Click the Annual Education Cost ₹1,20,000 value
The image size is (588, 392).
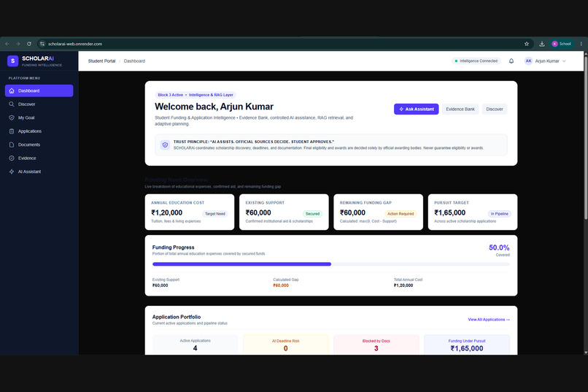click(x=167, y=212)
